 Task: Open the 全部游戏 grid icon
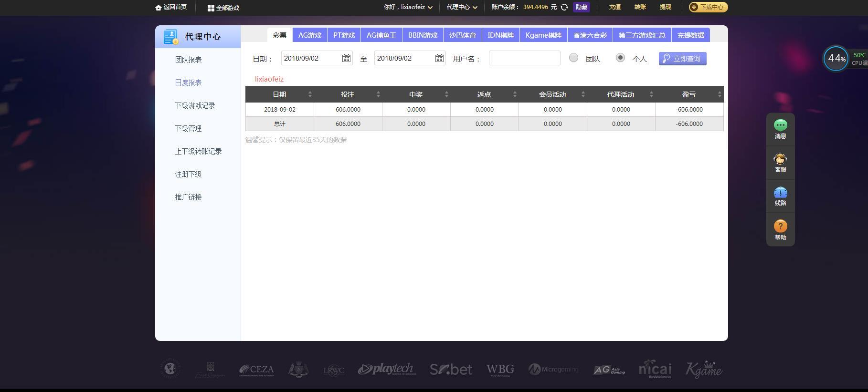pos(211,8)
